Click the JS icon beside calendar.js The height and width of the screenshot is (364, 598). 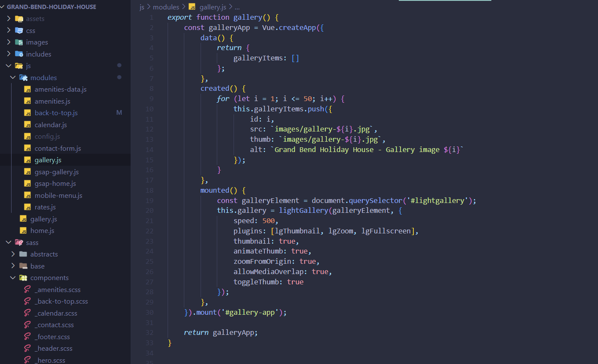coord(27,125)
